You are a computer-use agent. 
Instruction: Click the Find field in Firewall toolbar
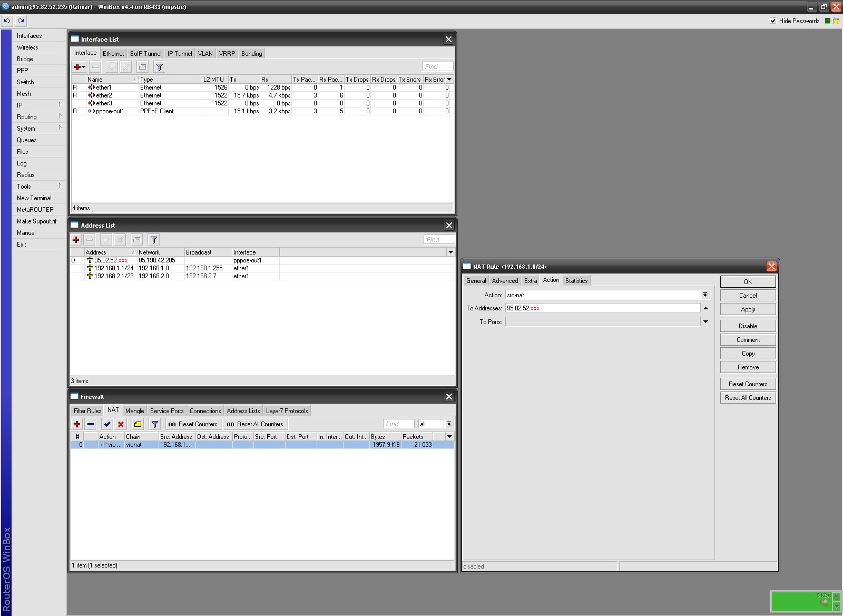coord(399,424)
